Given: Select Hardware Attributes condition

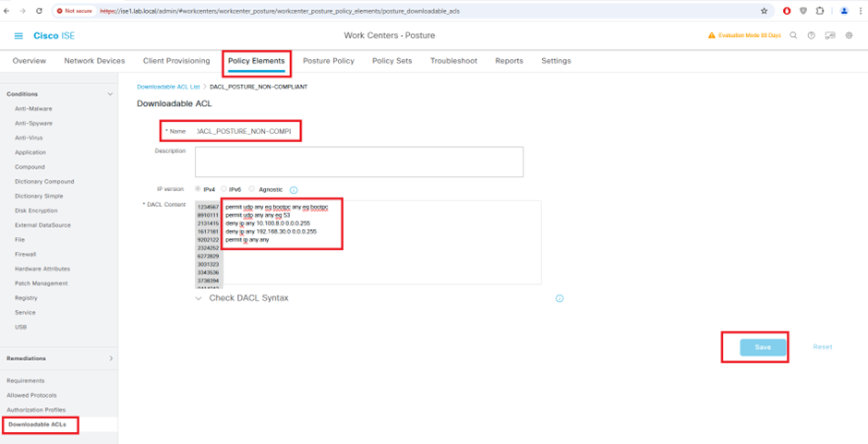Looking at the screenshot, I should [42, 269].
